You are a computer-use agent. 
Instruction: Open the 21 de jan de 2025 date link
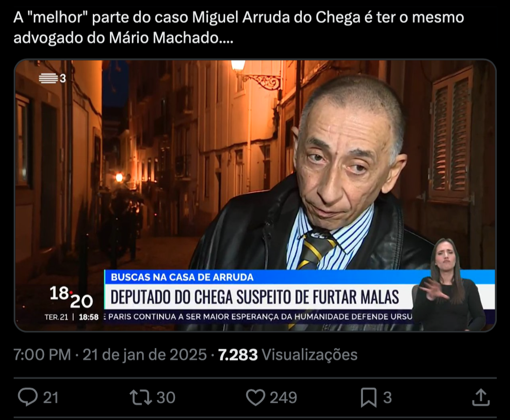coord(145,355)
